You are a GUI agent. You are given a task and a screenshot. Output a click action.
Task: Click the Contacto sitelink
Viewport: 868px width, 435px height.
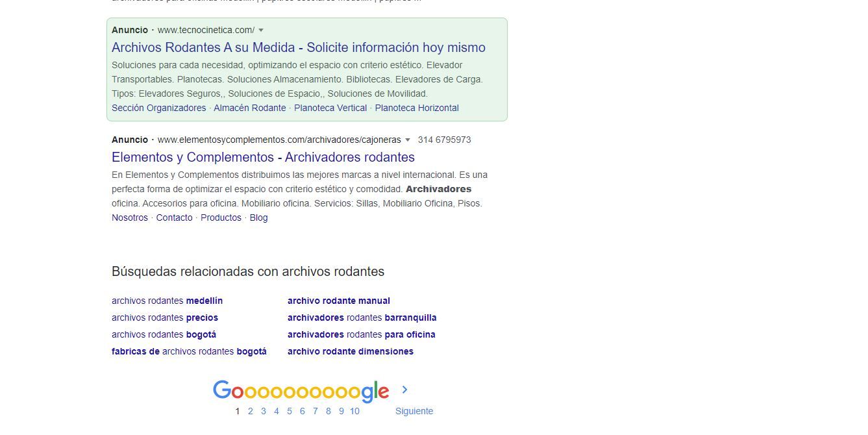tap(174, 217)
